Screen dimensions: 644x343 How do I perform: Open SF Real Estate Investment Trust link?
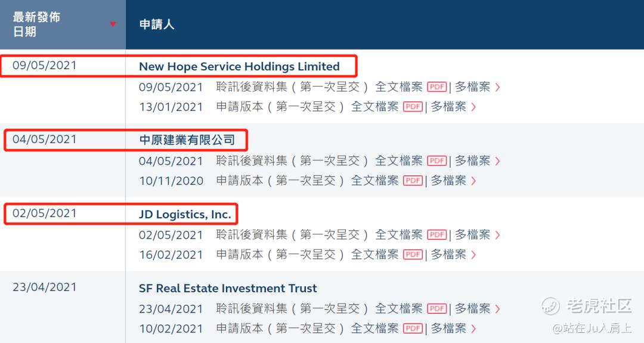(228, 288)
